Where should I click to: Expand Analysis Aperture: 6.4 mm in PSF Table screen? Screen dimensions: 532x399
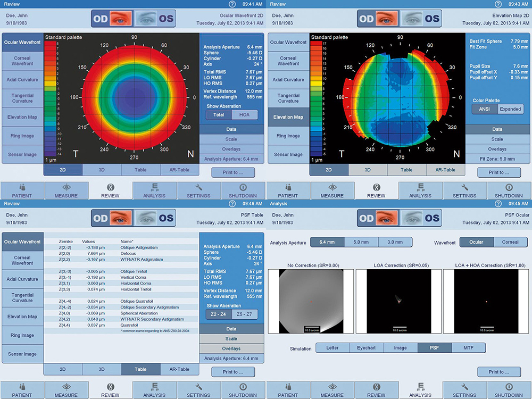(x=231, y=358)
